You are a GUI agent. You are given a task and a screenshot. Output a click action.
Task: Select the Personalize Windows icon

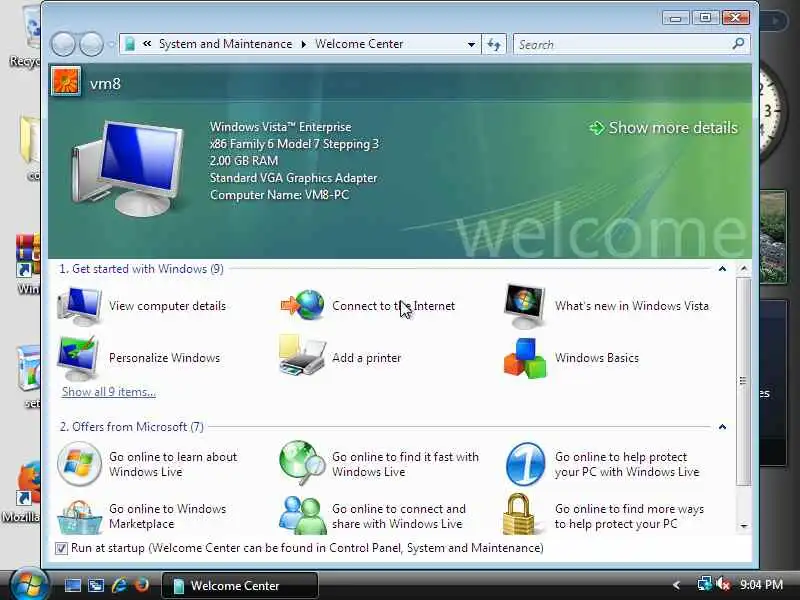78,358
